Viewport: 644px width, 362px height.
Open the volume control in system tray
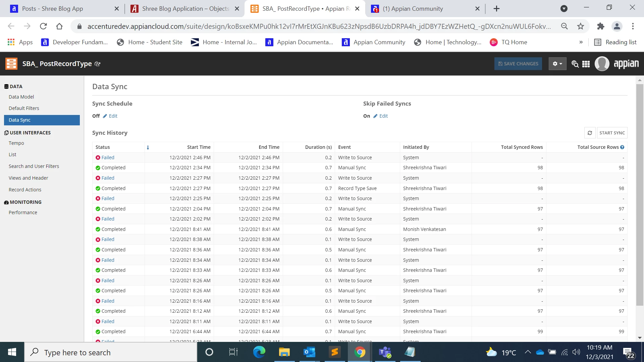[x=576, y=352]
